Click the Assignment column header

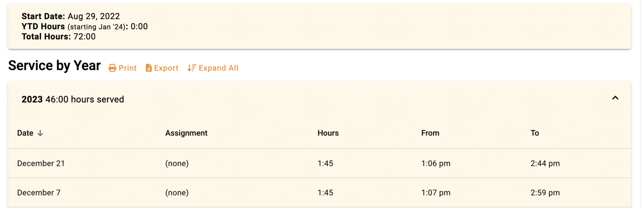[186, 133]
